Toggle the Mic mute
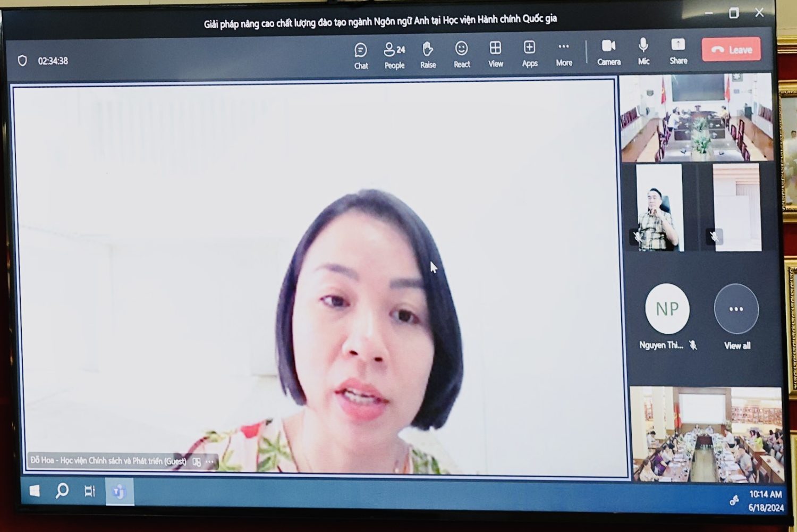Image resolution: width=797 pixels, height=532 pixels. [x=643, y=52]
